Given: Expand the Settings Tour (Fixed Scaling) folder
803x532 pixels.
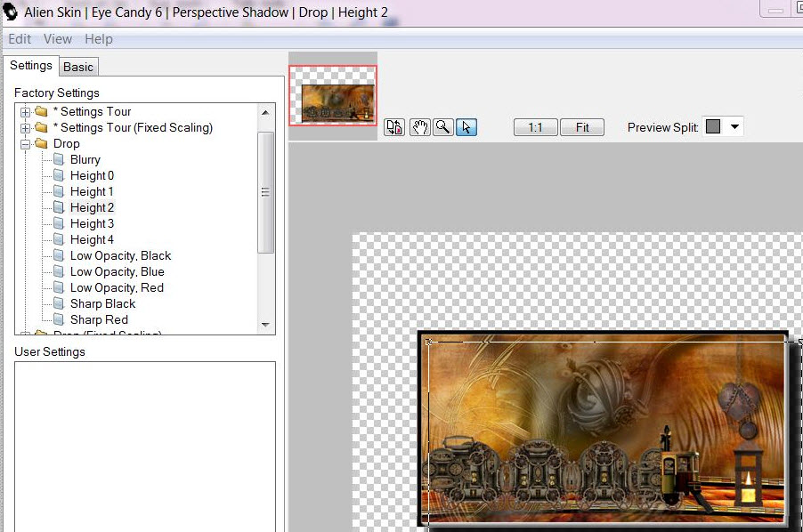Looking at the screenshot, I should pos(25,128).
